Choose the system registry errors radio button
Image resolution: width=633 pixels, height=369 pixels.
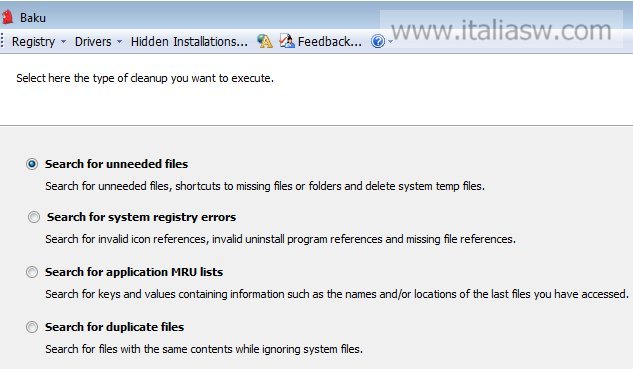tap(34, 217)
